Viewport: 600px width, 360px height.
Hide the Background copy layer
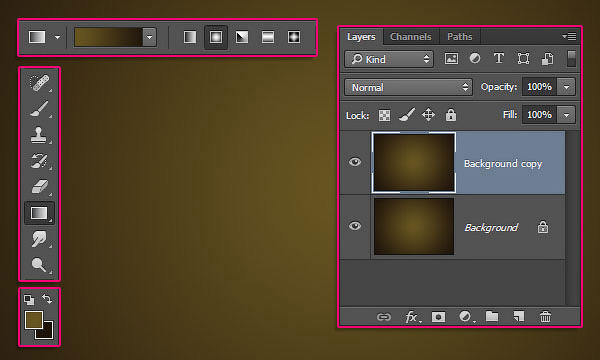[x=355, y=162]
